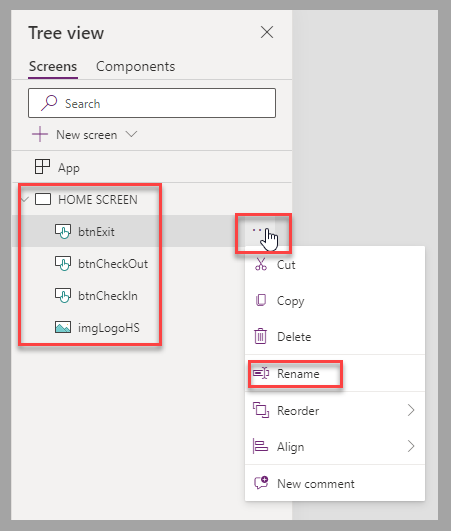Click the btnCheckOut button control icon
Image resolution: width=451 pixels, height=531 pixels.
[x=63, y=263]
